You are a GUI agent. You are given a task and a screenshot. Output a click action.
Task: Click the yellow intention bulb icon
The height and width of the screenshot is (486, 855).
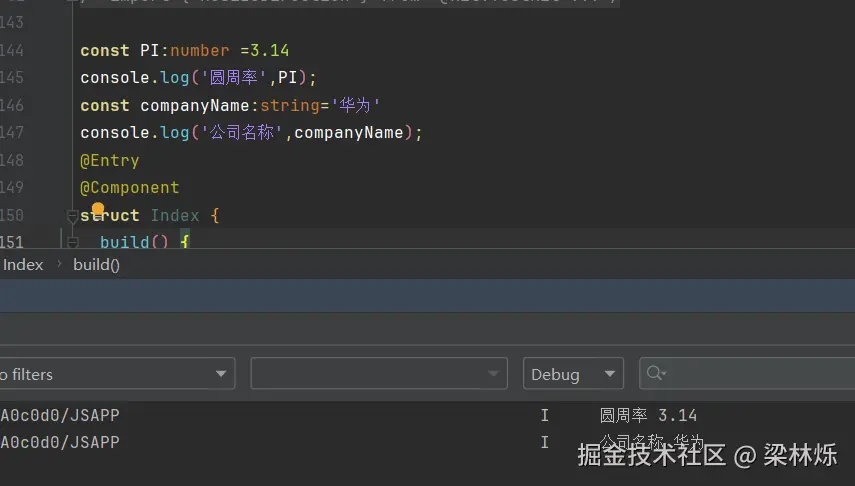[x=98, y=208]
